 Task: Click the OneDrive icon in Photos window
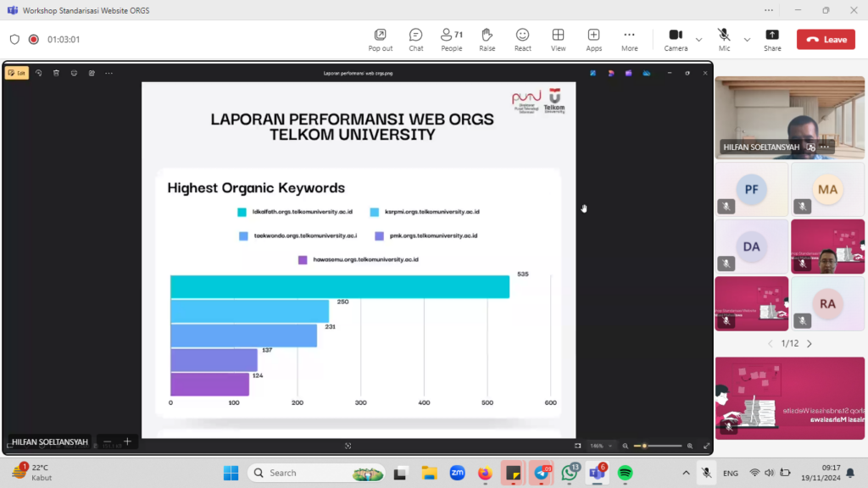tap(646, 73)
